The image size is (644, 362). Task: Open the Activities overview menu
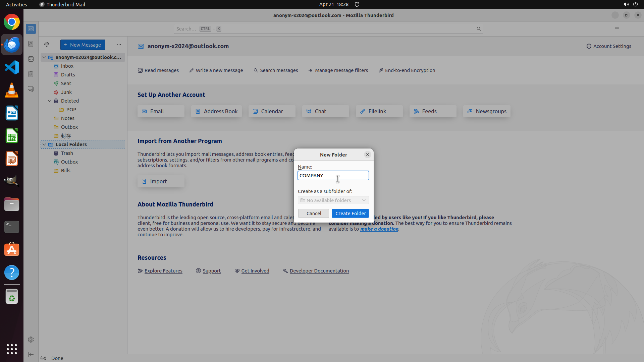pyautogui.click(x=16, y=4)
